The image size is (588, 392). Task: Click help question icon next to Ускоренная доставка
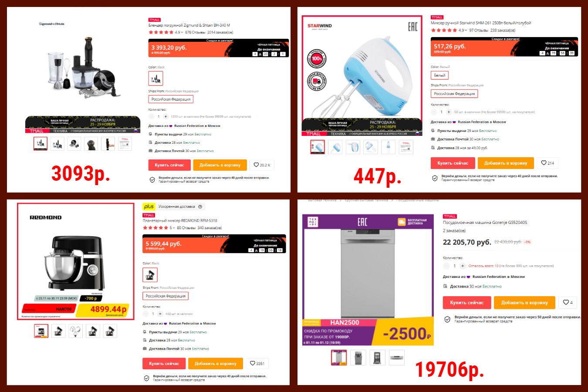[x=200, y=206]
